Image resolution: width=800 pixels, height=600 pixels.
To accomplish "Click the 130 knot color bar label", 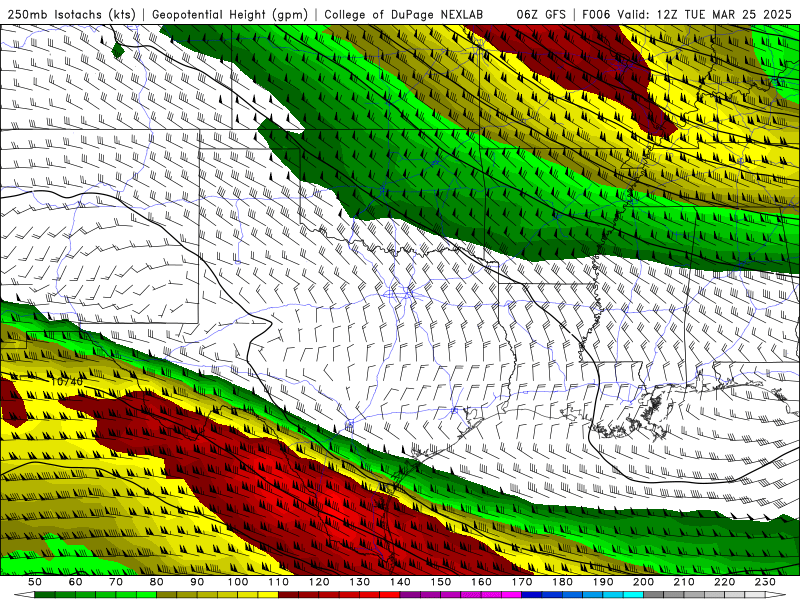I will pos(360,582).
